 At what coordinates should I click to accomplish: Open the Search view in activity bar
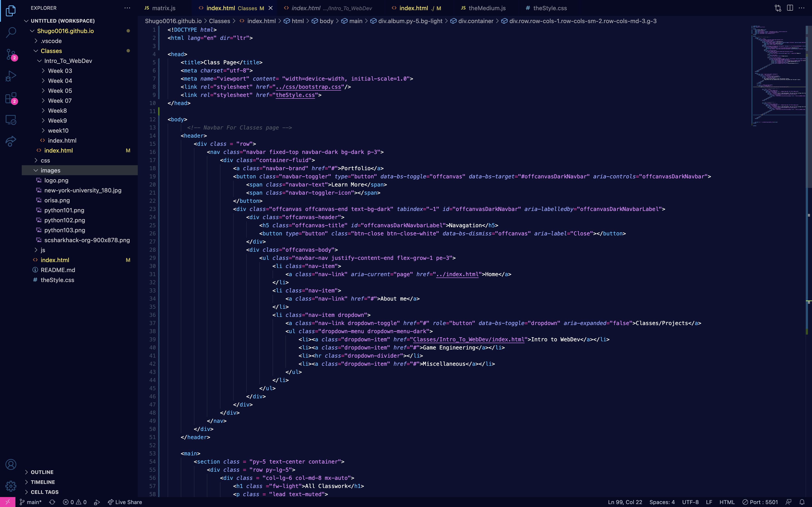pos(11,32)
